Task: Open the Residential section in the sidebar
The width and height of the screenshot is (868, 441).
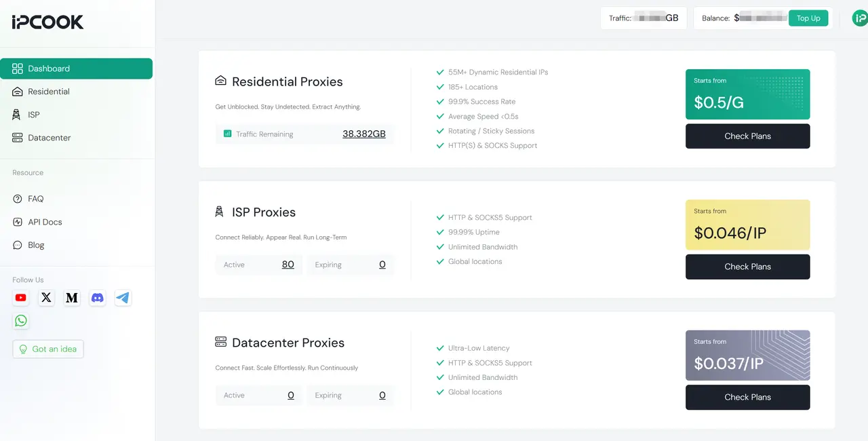Action: (x=47, y=92)
